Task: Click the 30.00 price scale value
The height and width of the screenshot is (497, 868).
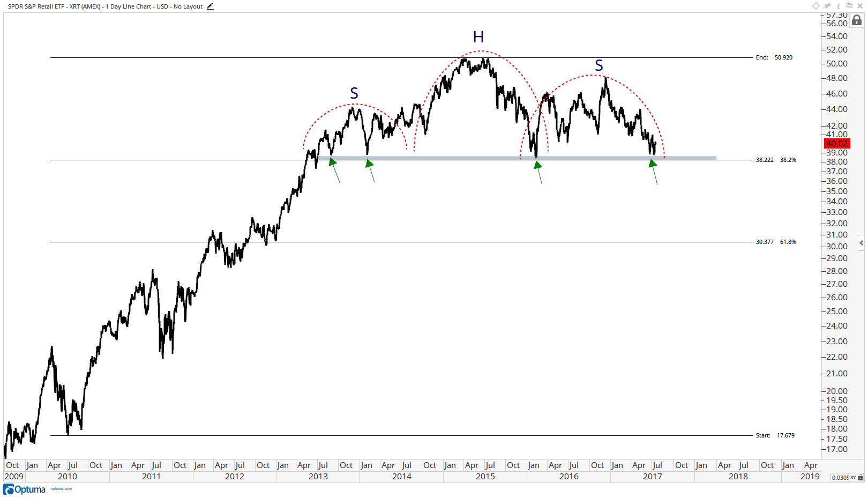Action: coord(837,246)
